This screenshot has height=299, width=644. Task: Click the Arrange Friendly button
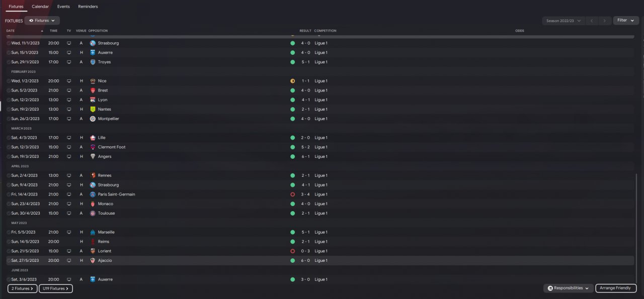point(616,288)
